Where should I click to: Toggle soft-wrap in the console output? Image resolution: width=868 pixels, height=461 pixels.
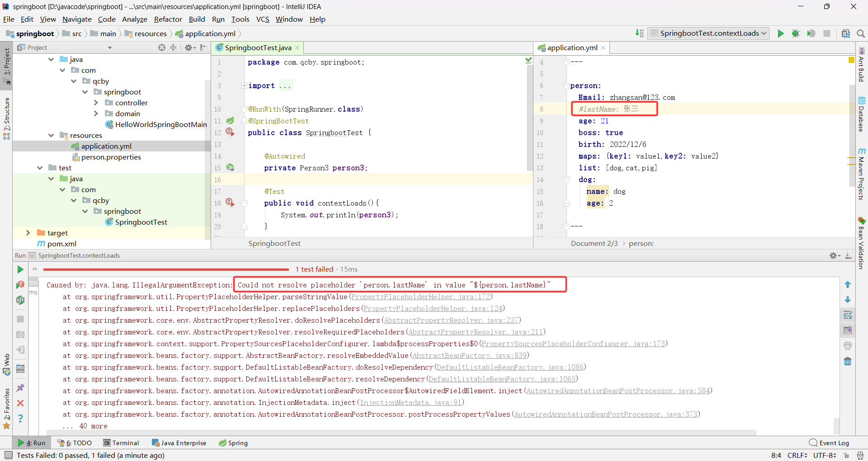click(x=848, y=315)
